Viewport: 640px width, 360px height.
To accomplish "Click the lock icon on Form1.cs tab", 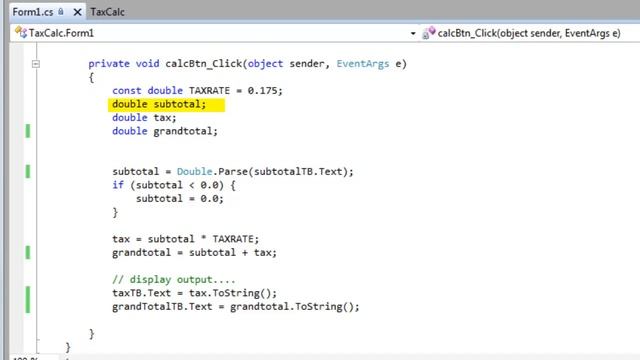I will (61, 12).
